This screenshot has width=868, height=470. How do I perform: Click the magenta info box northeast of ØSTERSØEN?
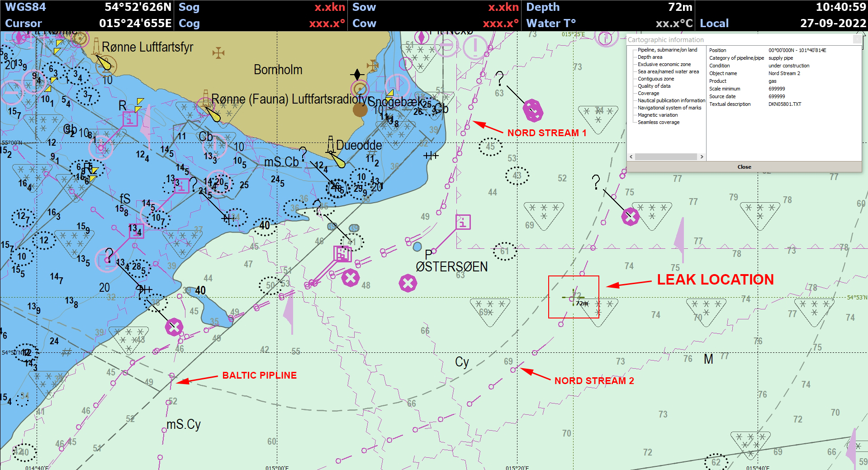coord(463,222)
